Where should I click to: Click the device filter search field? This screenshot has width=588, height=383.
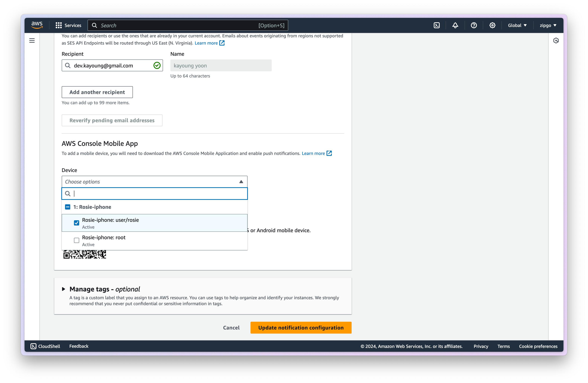tap(158, 194)
